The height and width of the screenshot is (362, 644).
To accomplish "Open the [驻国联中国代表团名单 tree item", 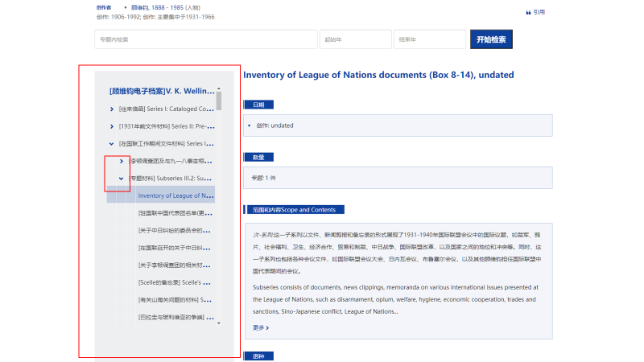I will click(175, 213).
